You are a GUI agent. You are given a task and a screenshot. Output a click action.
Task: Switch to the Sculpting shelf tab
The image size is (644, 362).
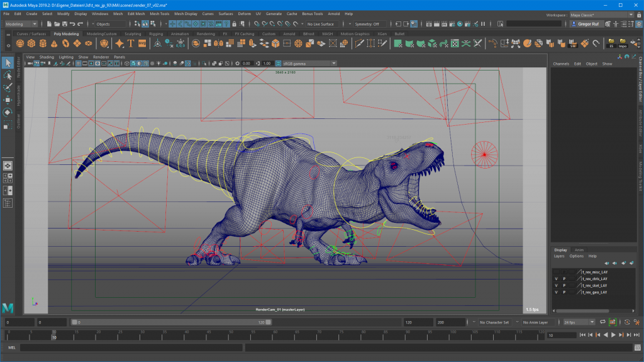click(133, 34)
